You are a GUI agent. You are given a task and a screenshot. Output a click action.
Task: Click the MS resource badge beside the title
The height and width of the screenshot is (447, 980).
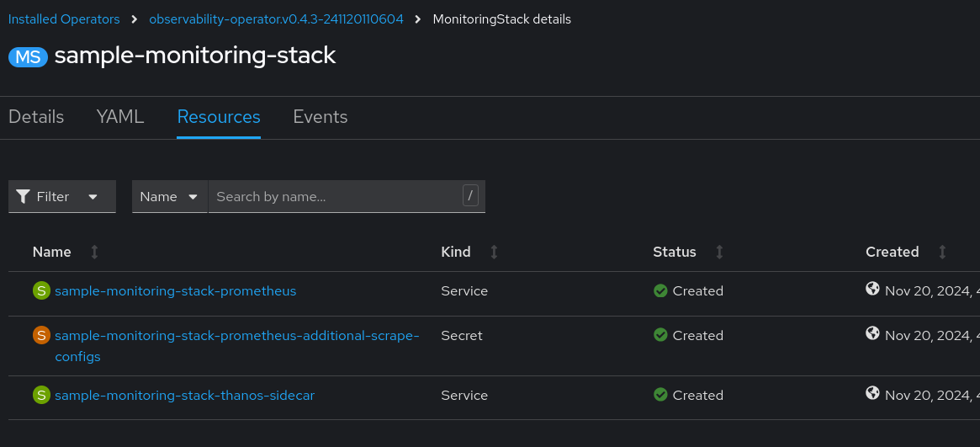[x=28, y=56]
